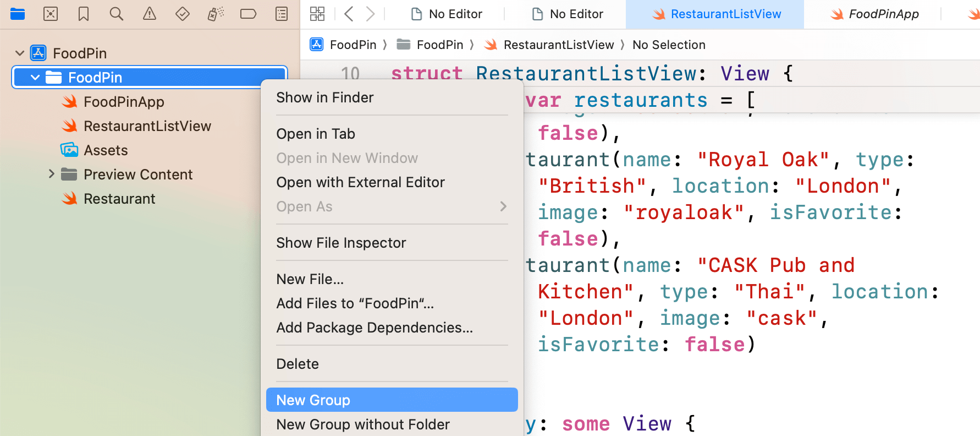Screen dimensions: 980x436
Task: Show the Breakpoint navigator
Action: coord(249,14)
